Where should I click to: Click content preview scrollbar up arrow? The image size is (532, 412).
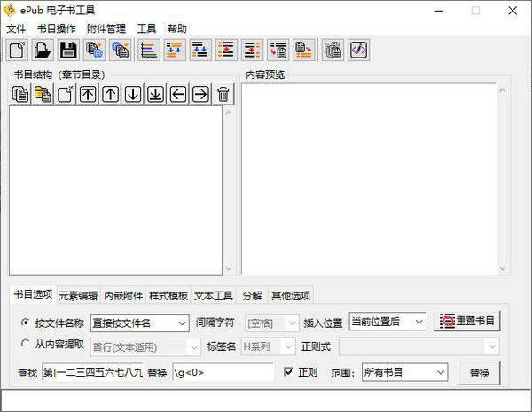(503, 90)
